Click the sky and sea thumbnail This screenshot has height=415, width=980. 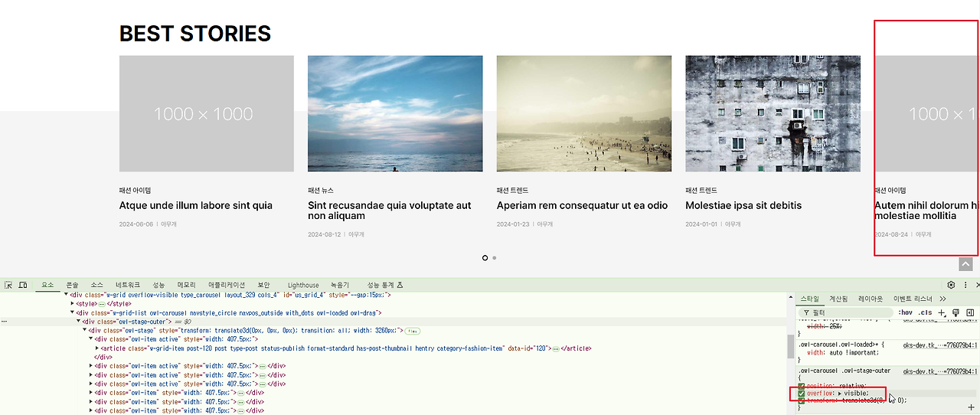[395, 113]
